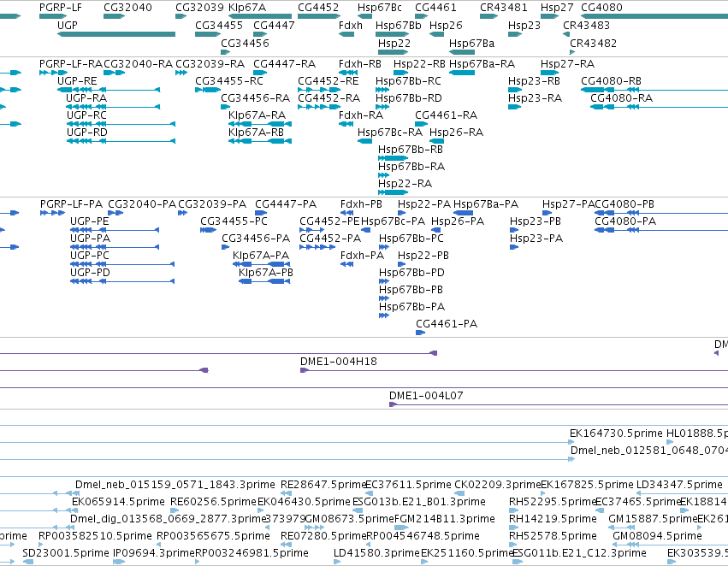728x566 pixels.
Task: Select the PGRP-LF gene label
Action: coord(61,8)
